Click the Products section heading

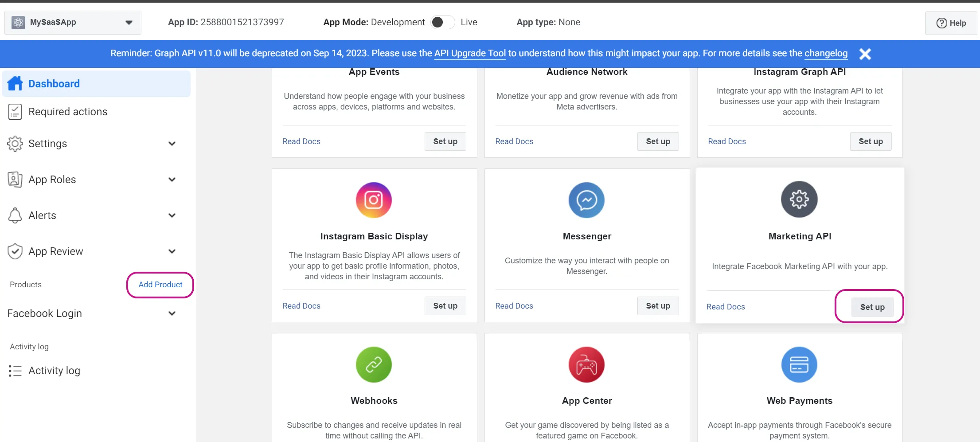click(26, 285)
